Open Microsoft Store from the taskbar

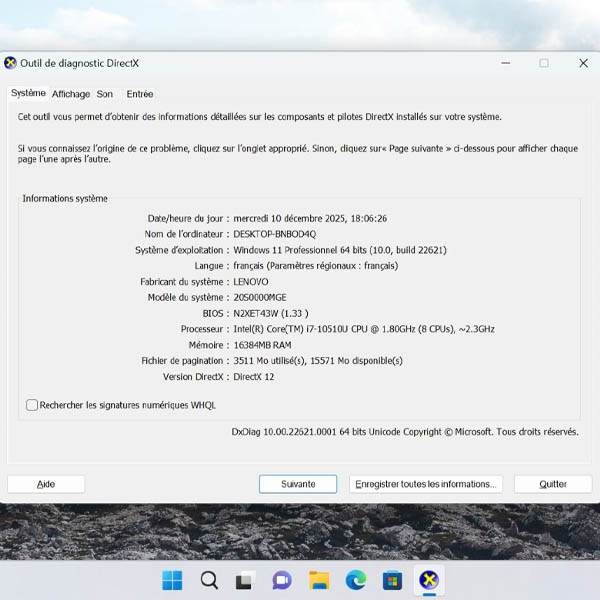click(392, 580)
